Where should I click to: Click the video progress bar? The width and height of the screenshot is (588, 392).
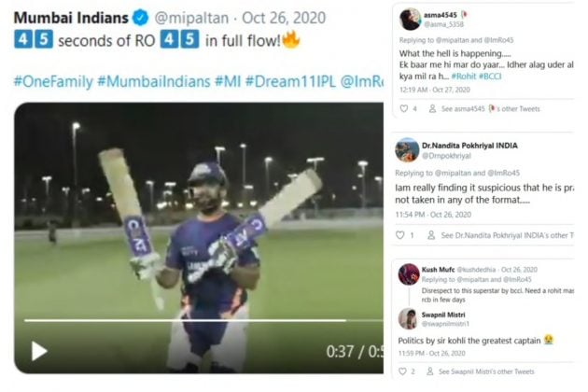[203, 321]
